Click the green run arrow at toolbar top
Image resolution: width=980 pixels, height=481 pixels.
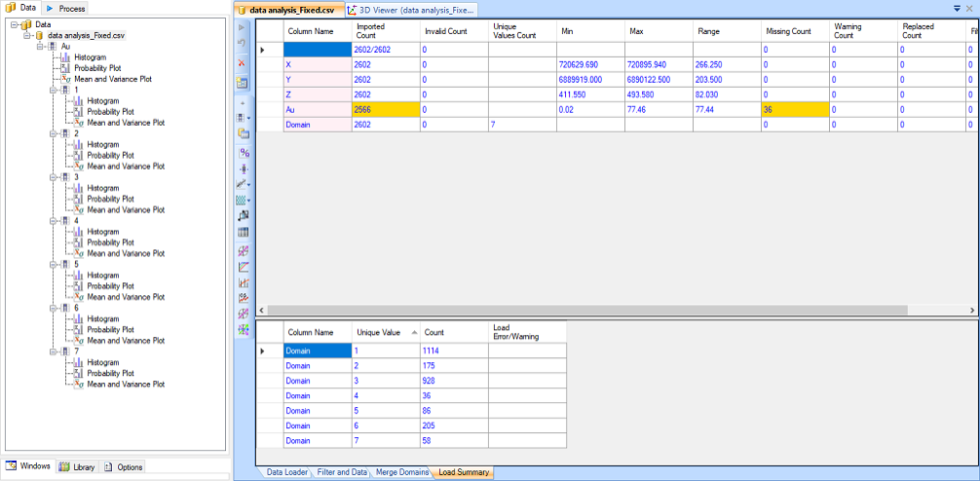point(243,27)
